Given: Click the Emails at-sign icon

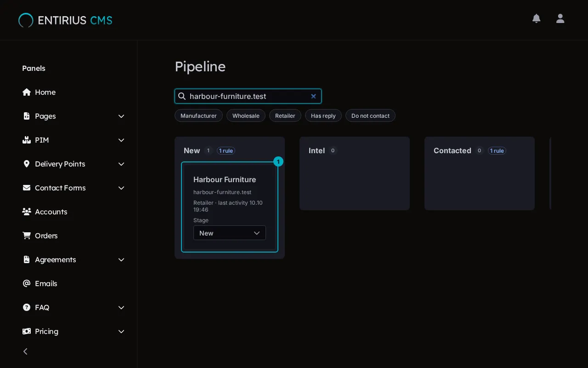Looking at the screenshot, I should coord(27,283).
